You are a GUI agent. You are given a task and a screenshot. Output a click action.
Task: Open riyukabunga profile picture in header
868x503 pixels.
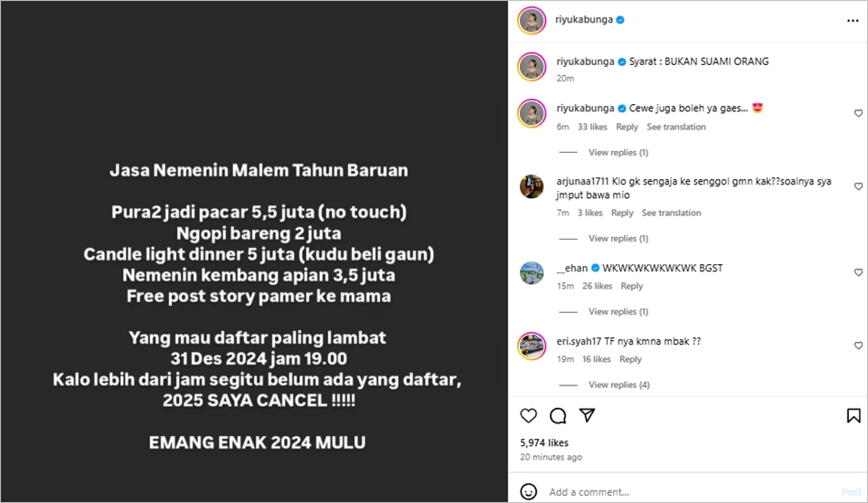point(532,21)
